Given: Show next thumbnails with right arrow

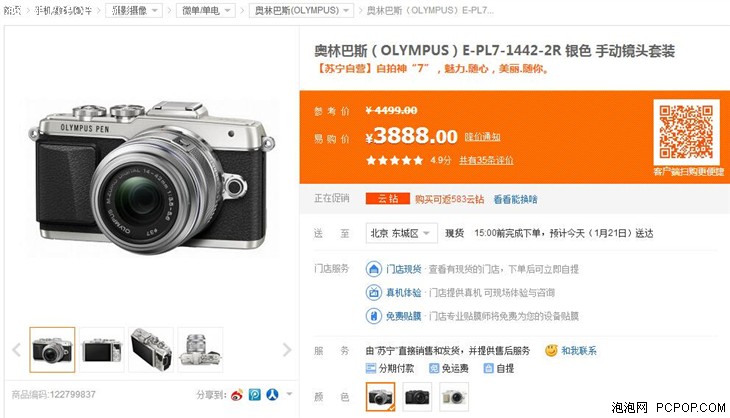Looking at the screenshot, I should 287,350.
